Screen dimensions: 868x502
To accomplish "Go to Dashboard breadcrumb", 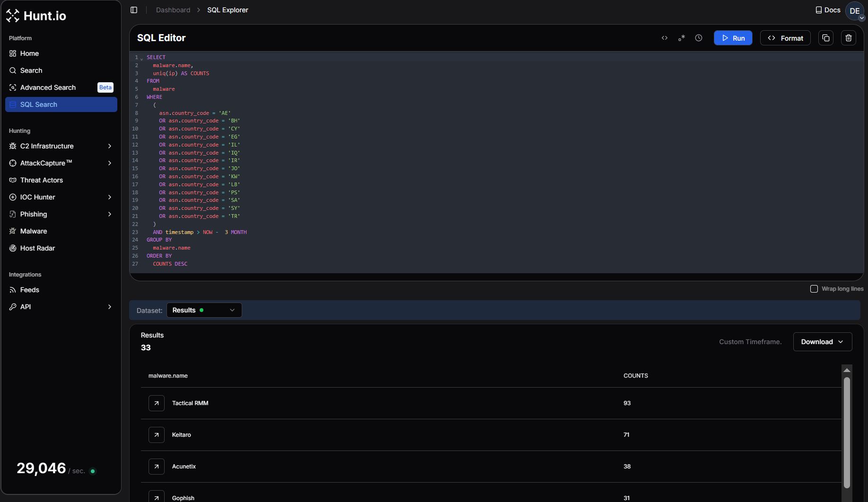I will (x=173, y=10).
